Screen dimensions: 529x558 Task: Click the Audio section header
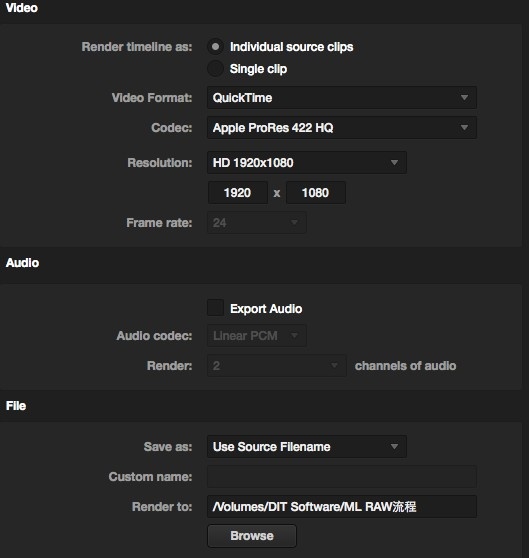pos(22,263)
